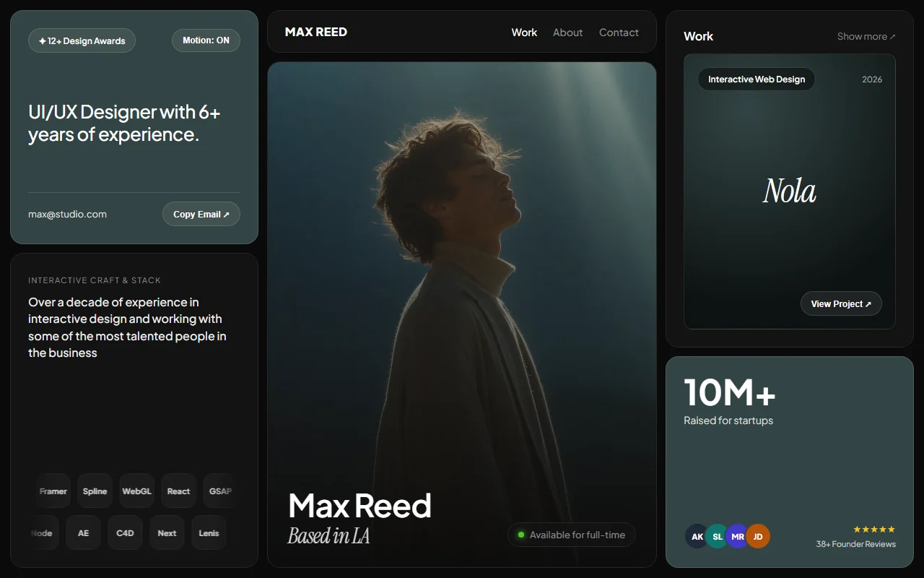Click the Raised for startups caption
This screenshot has height=578, width=924.
coord(728,420)
